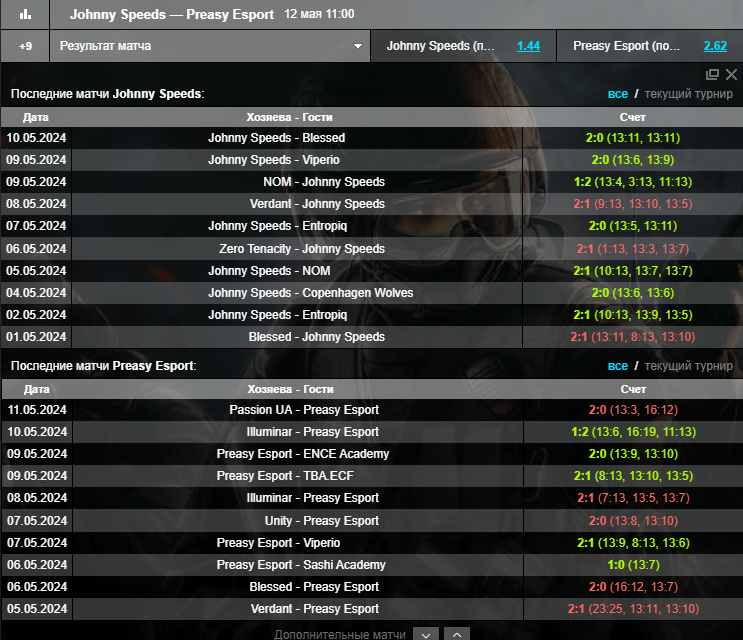The width and height of the screenshot is (743, 640).
Task: Select the Verdant - Preasy Esport row
Action: pos(372,609)
